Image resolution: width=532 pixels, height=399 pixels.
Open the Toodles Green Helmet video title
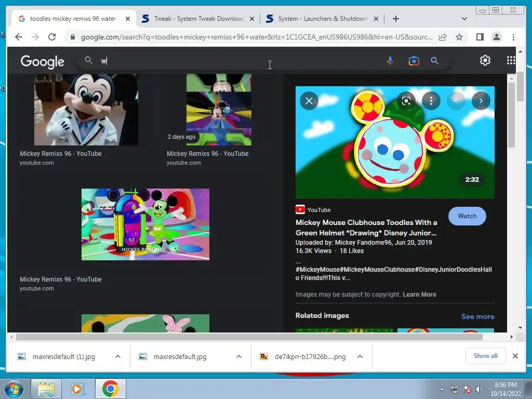pyautogui.click(x=366, y=228)
